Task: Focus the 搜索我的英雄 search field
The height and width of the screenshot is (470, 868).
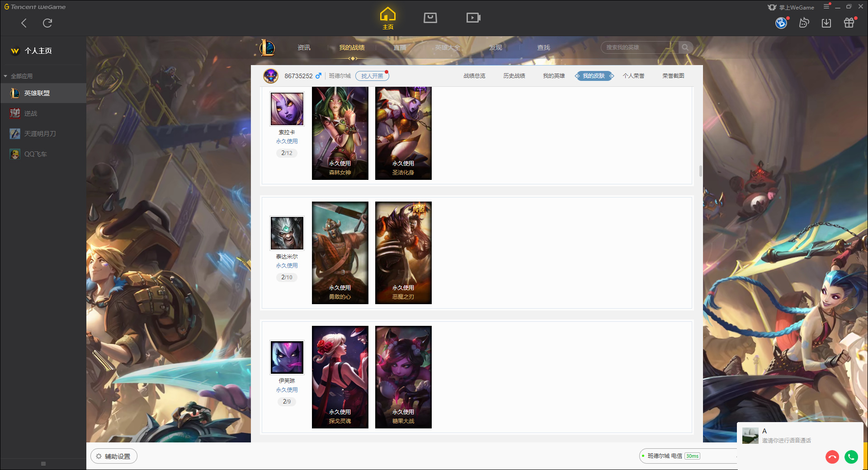Action: click(639, 47)
